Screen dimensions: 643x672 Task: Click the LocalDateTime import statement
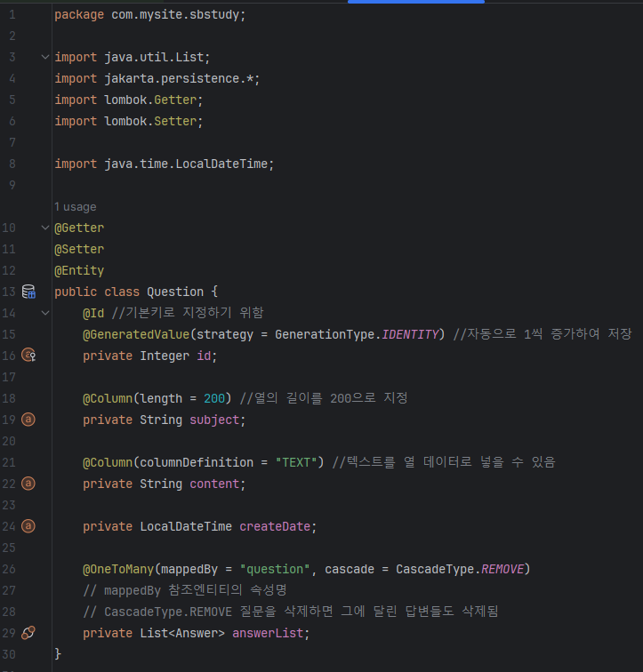[165, 164]
